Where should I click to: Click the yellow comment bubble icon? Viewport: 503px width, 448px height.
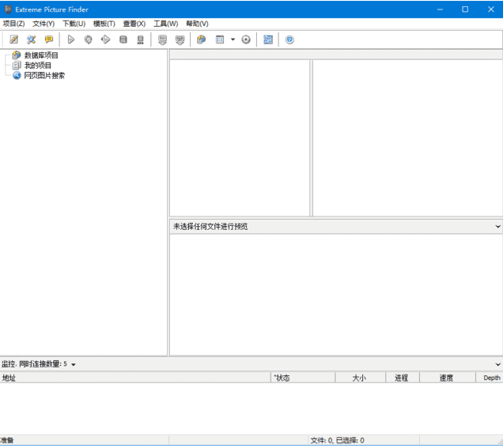(x=49, y=40)
